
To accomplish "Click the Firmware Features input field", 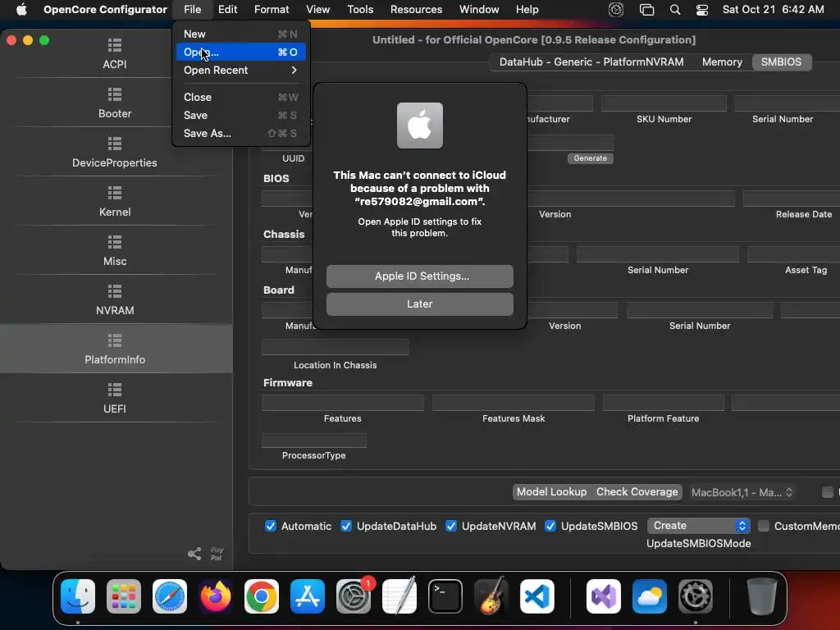I will (x=343, y=402).
